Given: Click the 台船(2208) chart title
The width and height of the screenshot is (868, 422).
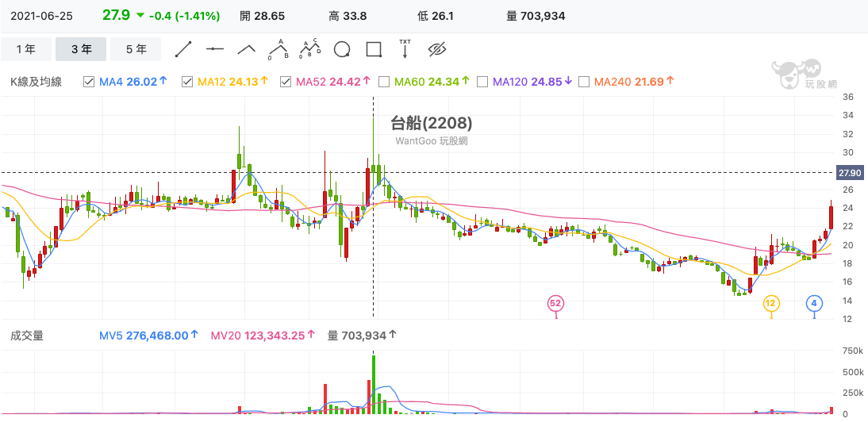Looking at the screenshot, I should (432, 122).
